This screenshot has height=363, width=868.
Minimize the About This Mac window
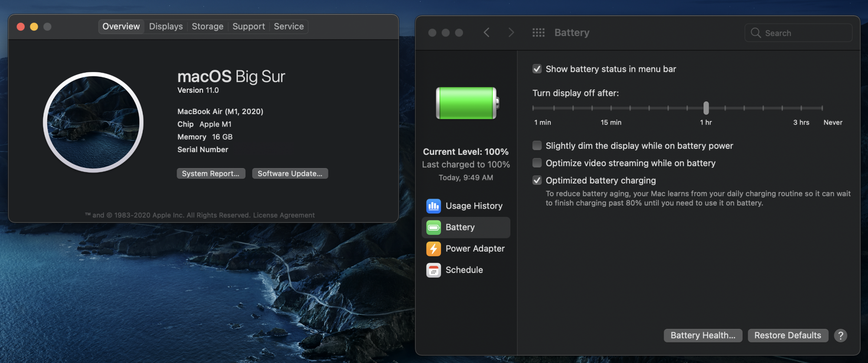(34, 26)
